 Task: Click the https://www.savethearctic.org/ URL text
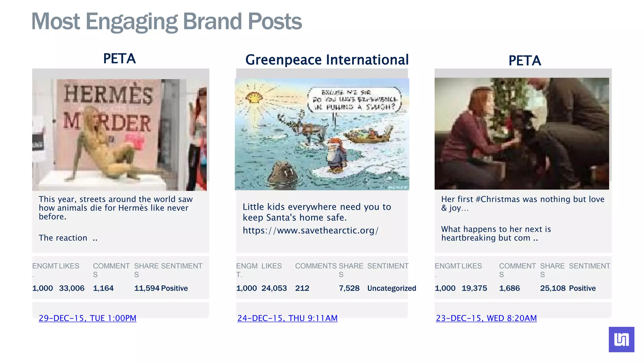(311, 230)
